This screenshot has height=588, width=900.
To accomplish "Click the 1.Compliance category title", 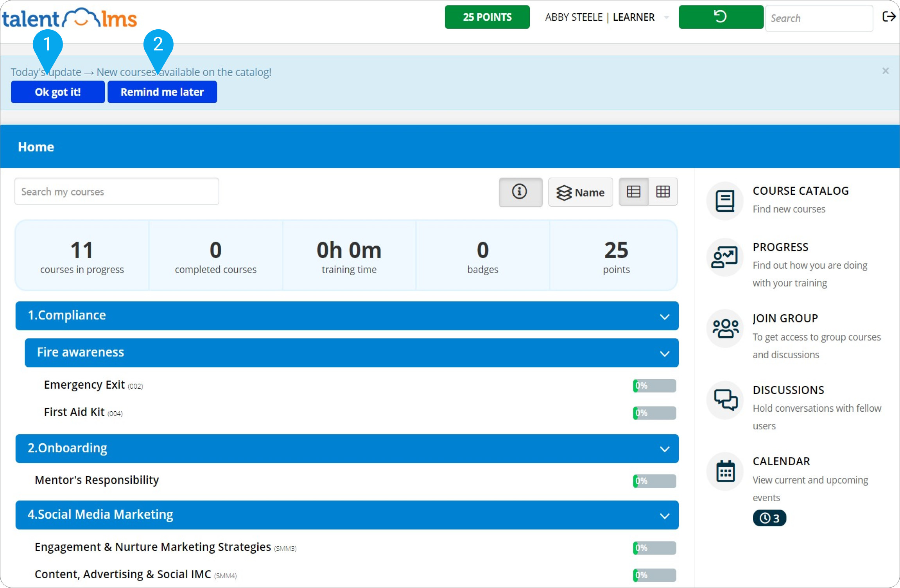I will (67, 315).
